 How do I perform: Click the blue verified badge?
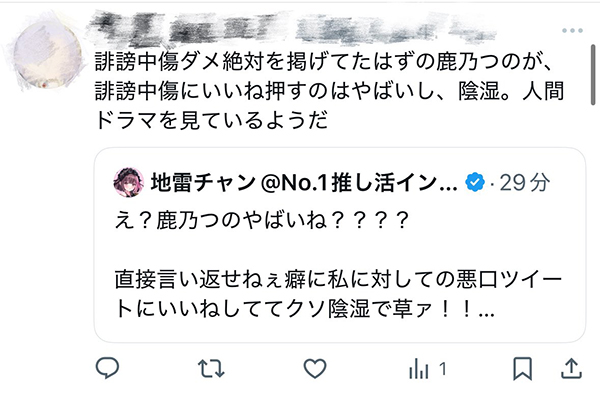(475, 182)
